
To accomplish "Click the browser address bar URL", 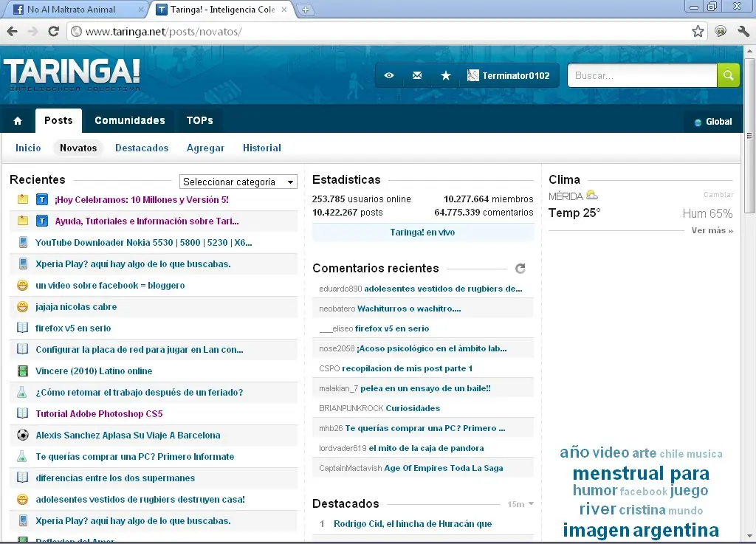I will 163,32.
